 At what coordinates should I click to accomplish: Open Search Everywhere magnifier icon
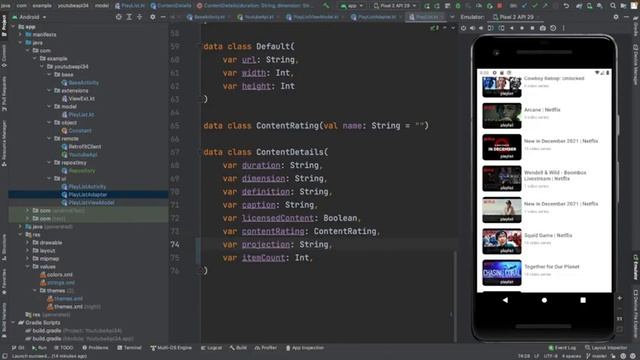coord(613,6)
